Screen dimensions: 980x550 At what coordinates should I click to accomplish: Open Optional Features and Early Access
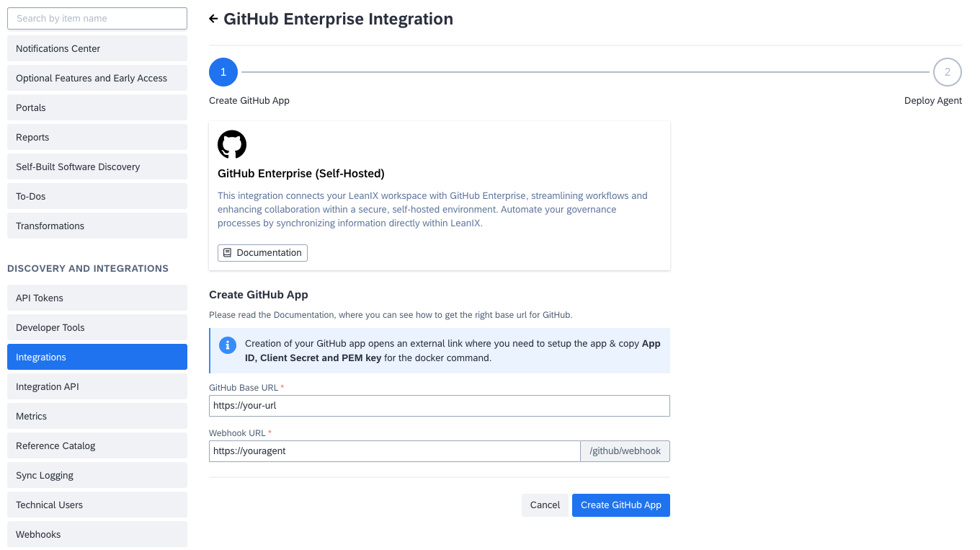tap(97, 79)
